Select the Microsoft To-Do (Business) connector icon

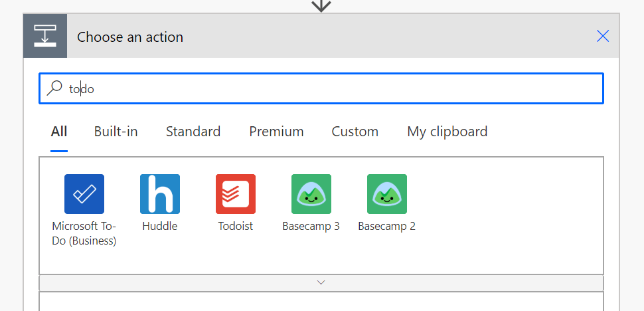(84, 194)
